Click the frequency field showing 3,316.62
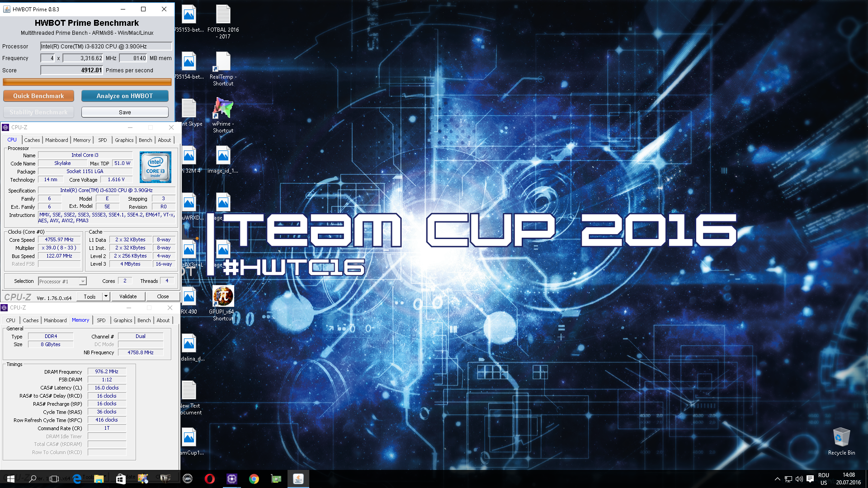 click(83, 58)
